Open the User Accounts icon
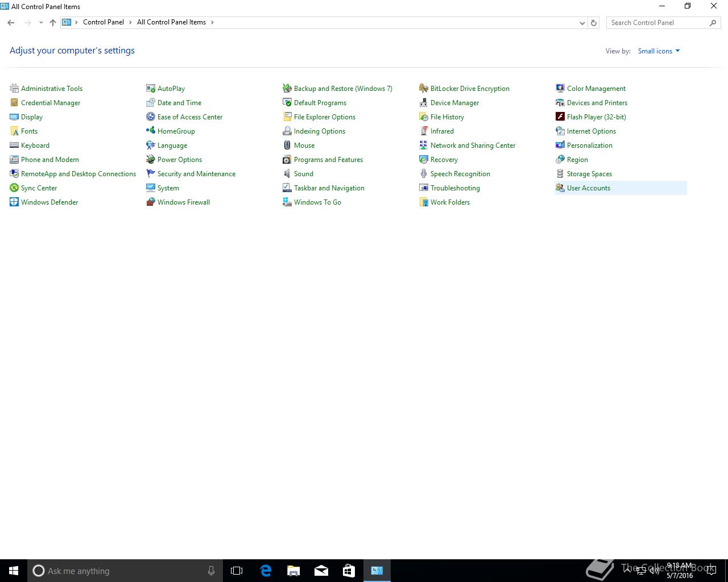 coord(560,188)
